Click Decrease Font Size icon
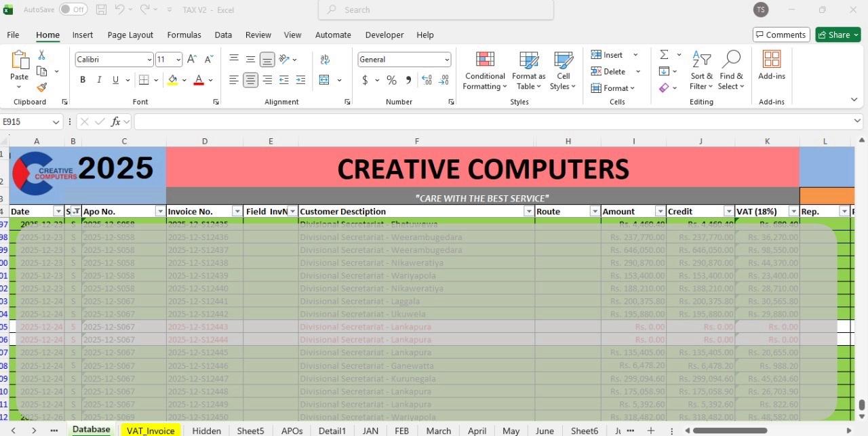The image size is (868, 436). pos(208,60)
